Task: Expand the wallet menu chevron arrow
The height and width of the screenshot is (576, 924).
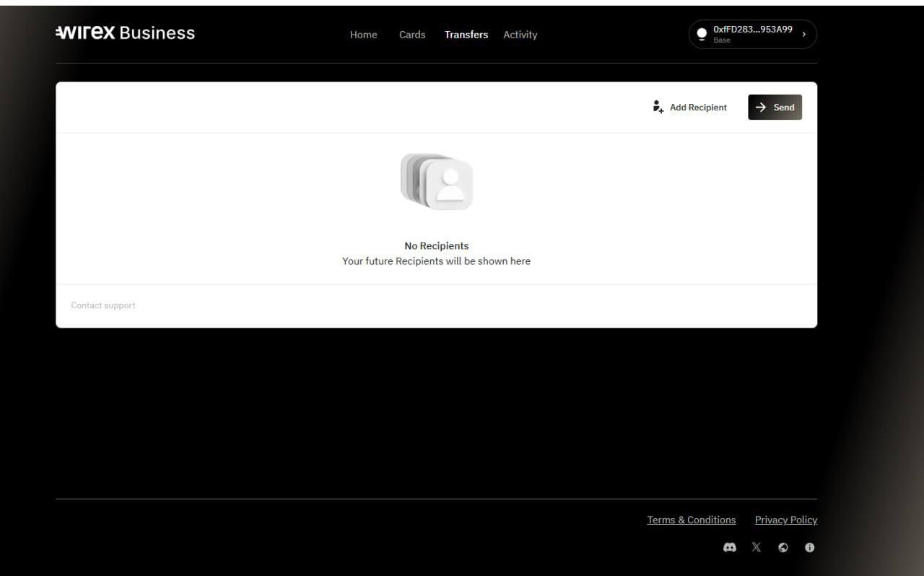Action: pos(804,34)
